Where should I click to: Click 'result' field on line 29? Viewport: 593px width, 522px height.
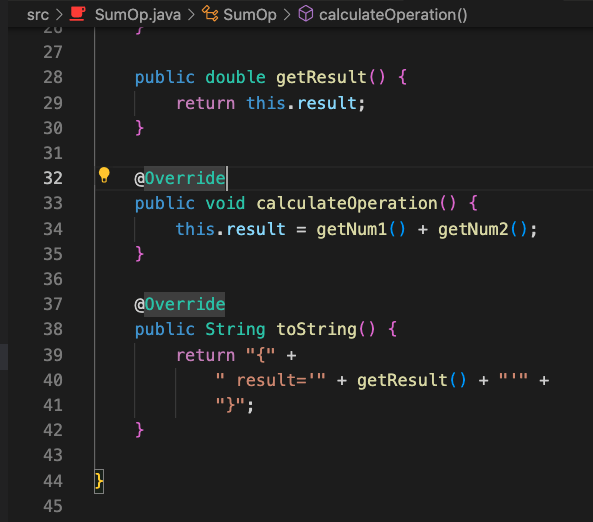[327, 103]
